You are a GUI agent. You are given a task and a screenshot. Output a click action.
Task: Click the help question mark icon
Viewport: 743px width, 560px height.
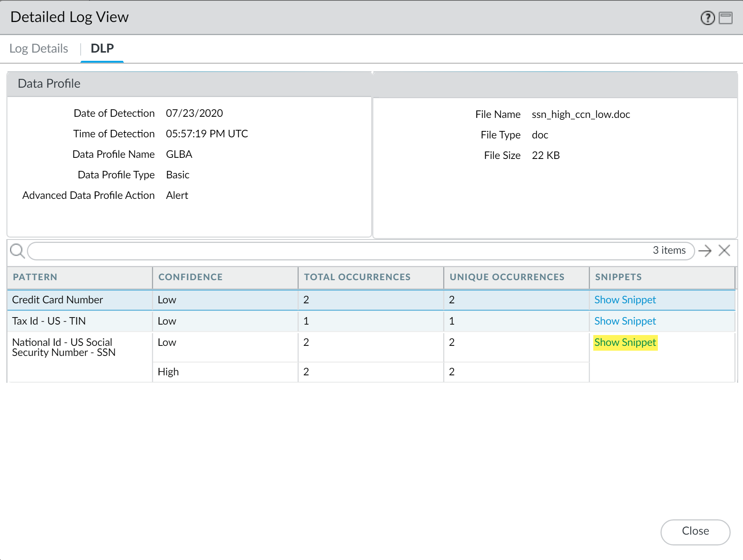(707, 18)
